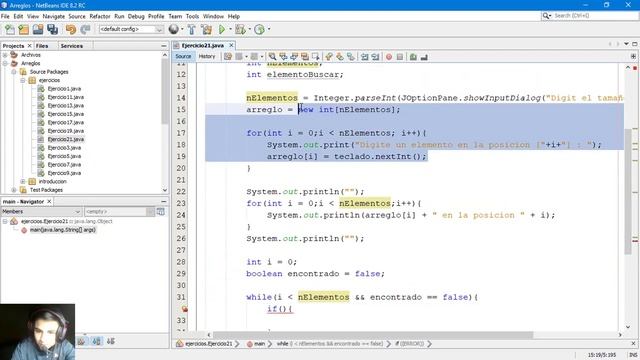
Task: Click the Uncomment icon in editor toolbar
Action: pyautogui.click(x=424, y=57)
